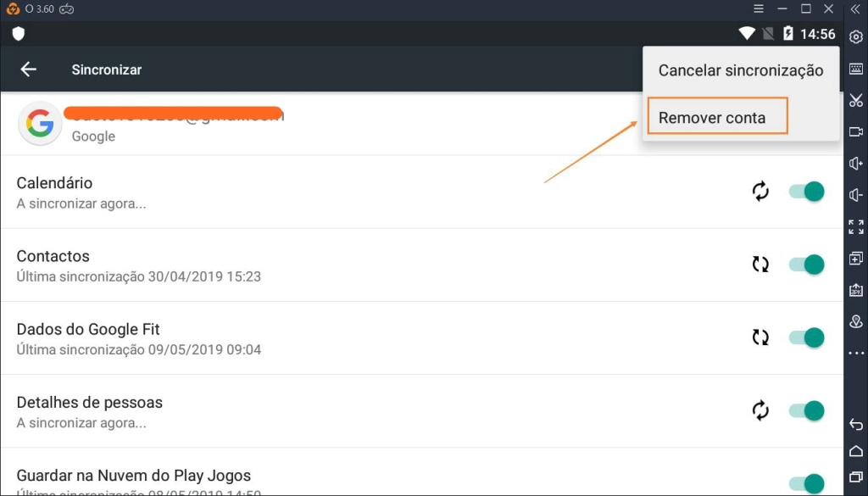The width and height of the screenshot is (868, 496).
Task: Open virtual location pin in sidebar
Action: 856,321
